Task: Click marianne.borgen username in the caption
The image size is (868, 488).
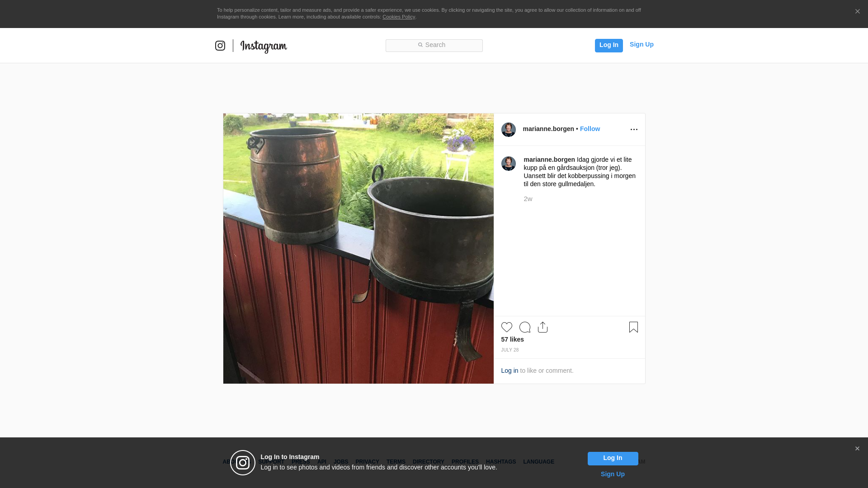Action: click(549, 160)
